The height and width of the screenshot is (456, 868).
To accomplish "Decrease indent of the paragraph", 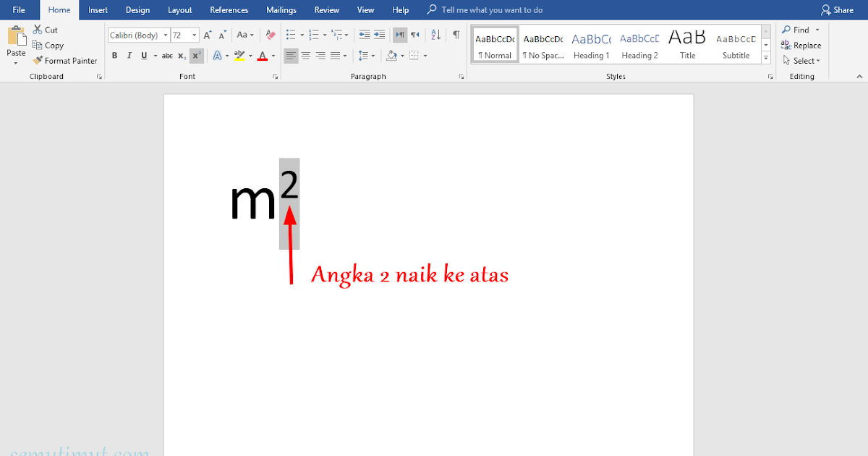I will (x=365, y=35).
